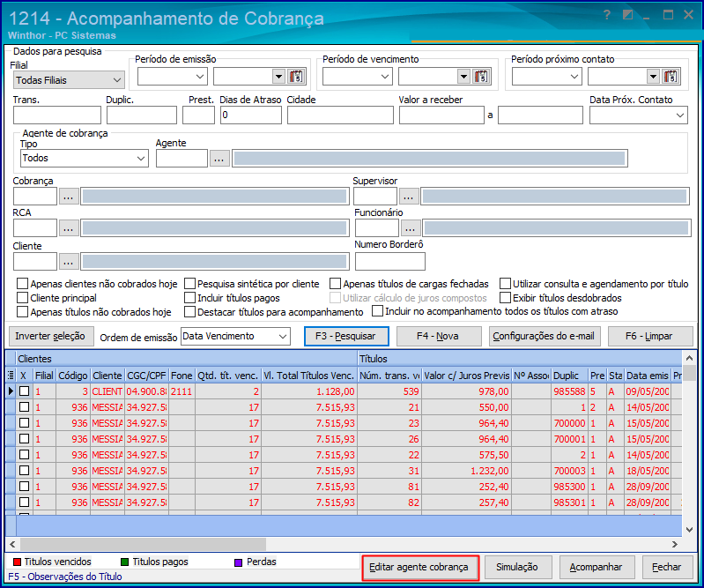The image size is (704, 588).
Task: Sort by Vl. Total Títulos Venc. header
Action: point(309,376)
